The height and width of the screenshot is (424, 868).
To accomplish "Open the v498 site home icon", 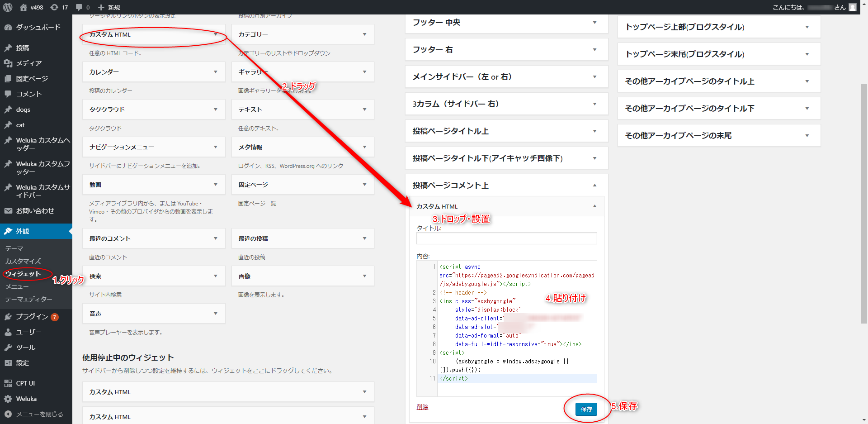I will pos(24,7).
